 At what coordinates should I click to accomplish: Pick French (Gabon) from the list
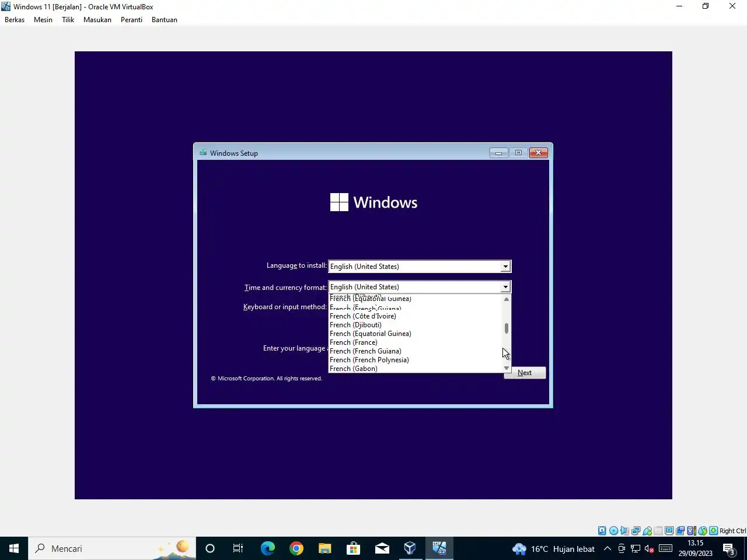[354, 369]
